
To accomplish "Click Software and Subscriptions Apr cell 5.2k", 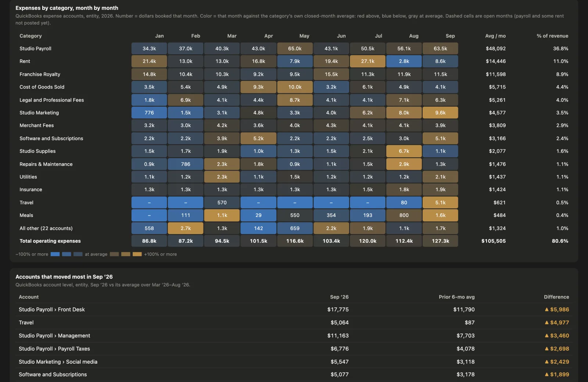I will tap(258, 138).
